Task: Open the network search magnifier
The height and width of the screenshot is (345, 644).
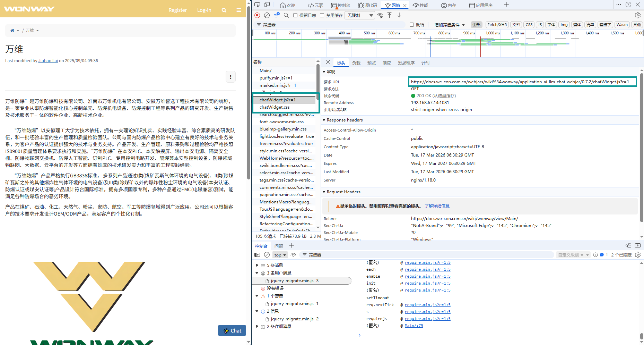Action: (x=286, y=15)
